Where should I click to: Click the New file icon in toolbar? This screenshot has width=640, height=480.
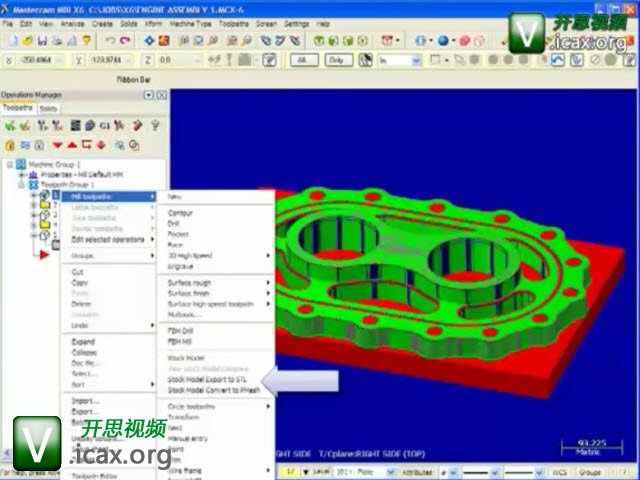(13, 40)
